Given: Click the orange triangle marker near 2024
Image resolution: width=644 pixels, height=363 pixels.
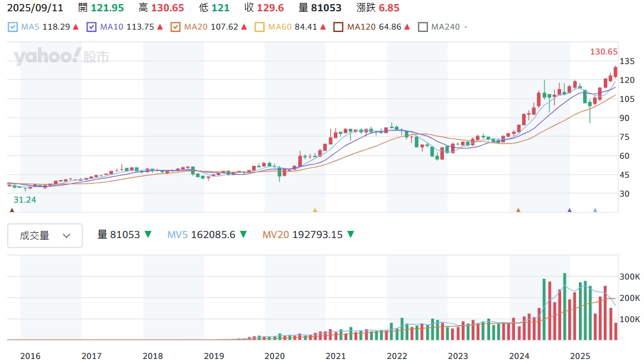Looking at the screenshot, I should [518, 210].
